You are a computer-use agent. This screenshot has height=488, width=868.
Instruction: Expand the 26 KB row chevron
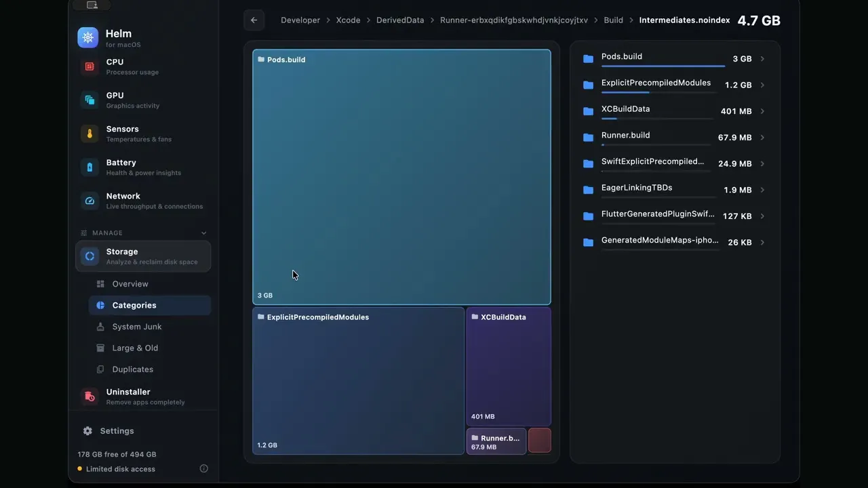pos(762,242)
